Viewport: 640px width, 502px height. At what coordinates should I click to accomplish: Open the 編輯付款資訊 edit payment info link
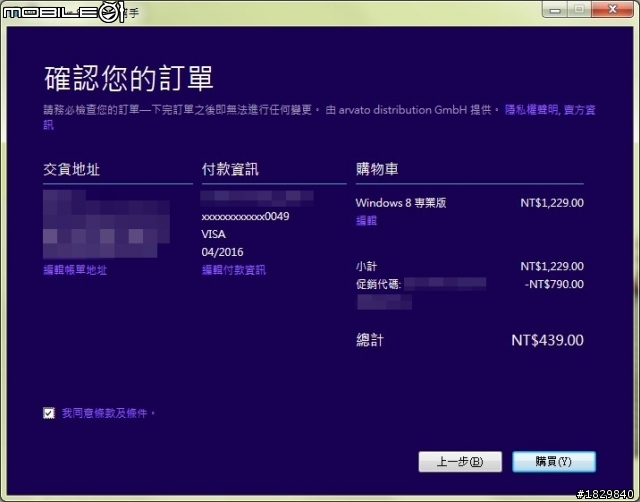[x=234, y=270]
